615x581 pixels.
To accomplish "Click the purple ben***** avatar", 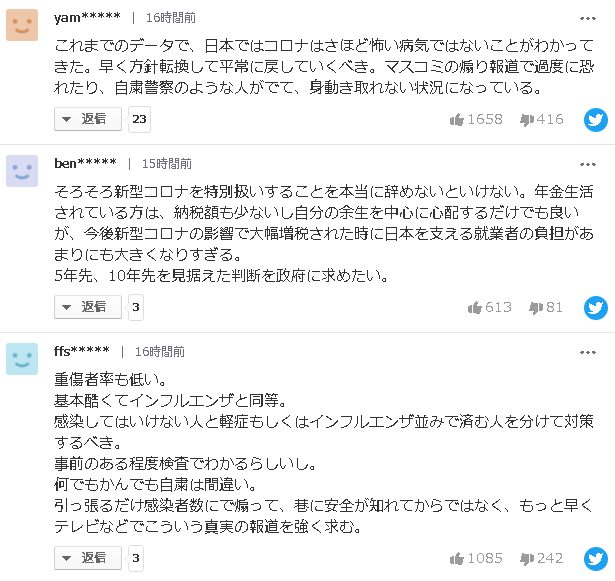I will pos(22,170).
